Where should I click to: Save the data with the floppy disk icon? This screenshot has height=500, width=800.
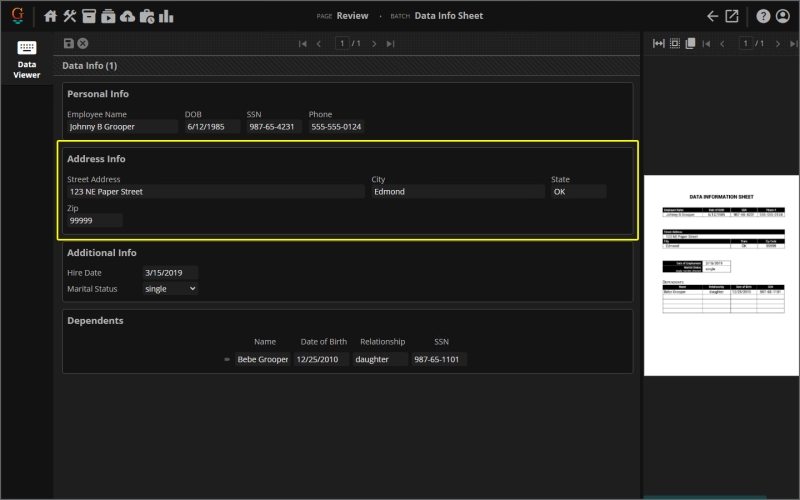pyautogui.click(x=69, y=43)
